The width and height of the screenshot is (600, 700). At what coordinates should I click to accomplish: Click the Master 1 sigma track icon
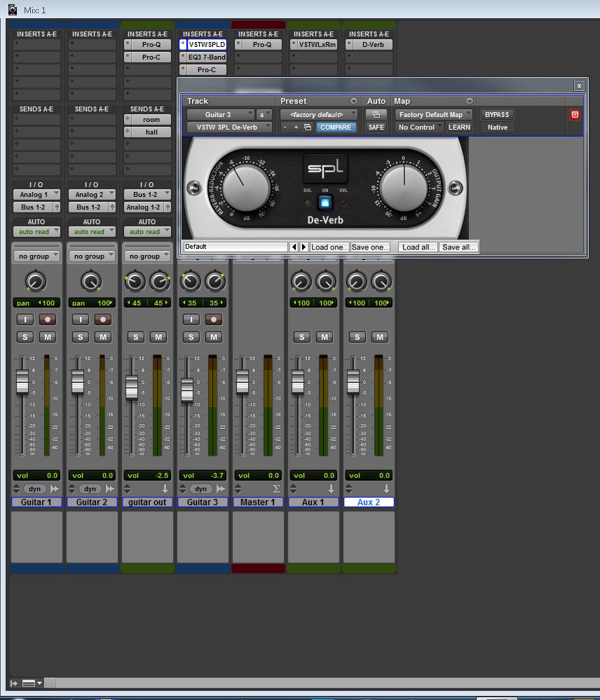point(276,489)
